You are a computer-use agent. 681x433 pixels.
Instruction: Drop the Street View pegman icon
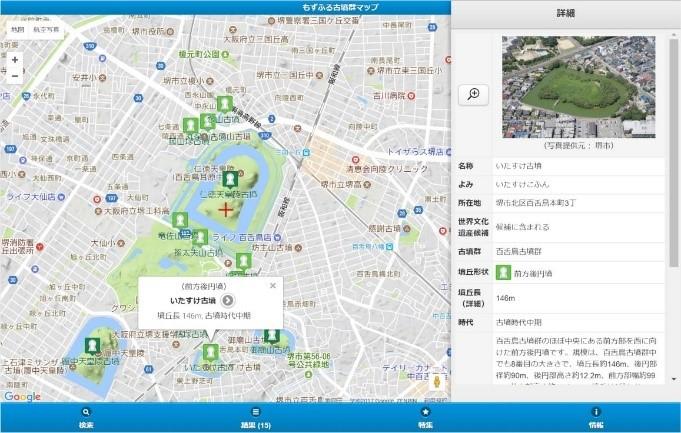click(438, 381)
